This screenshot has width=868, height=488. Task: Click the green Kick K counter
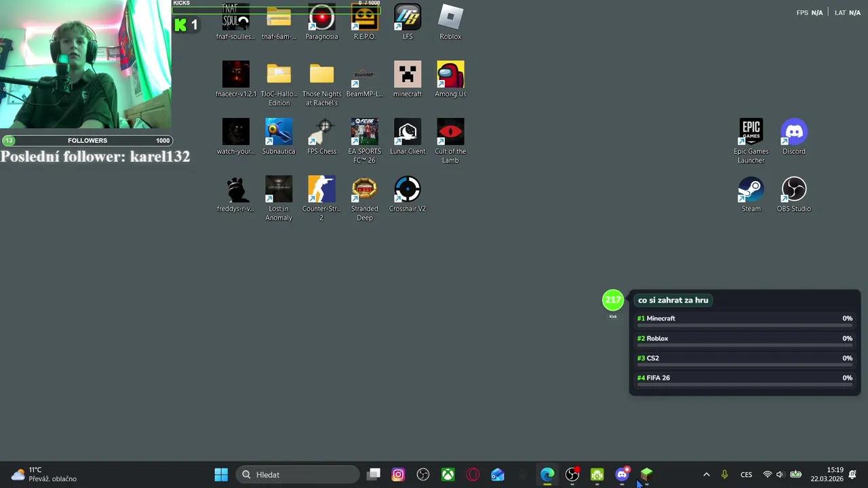[x=186, y=25]
